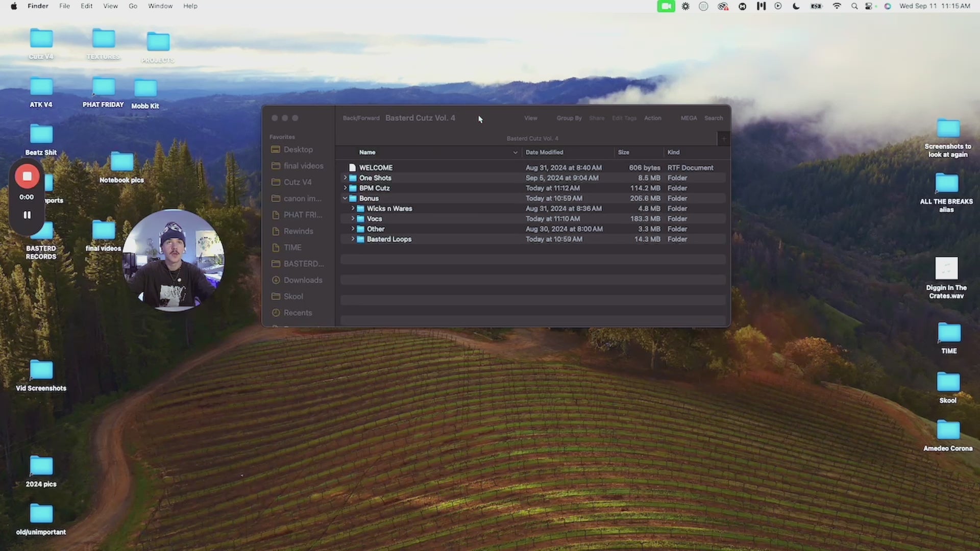Screen dimensions: 980x551
Task: Open Downloads in the Finder sidebar
Action: tap(302, 280)
